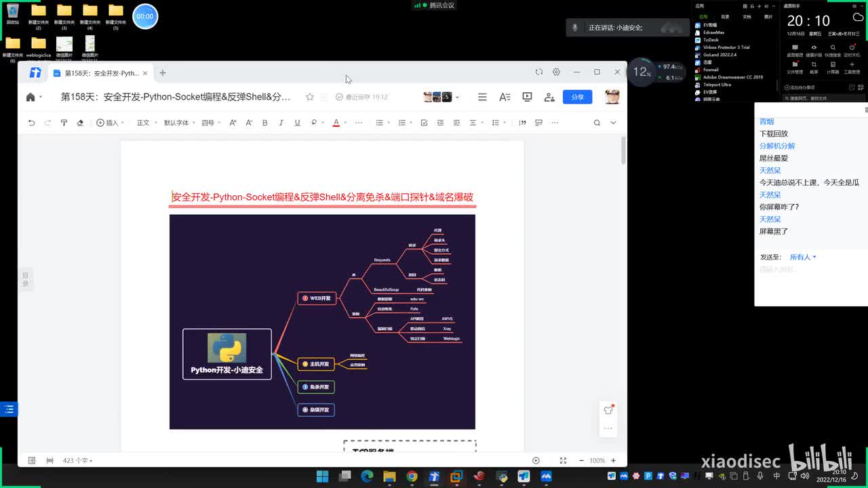Redo the last undone edit in the toolbar
The image size is (868, 488).
click(x=47, y=123)
